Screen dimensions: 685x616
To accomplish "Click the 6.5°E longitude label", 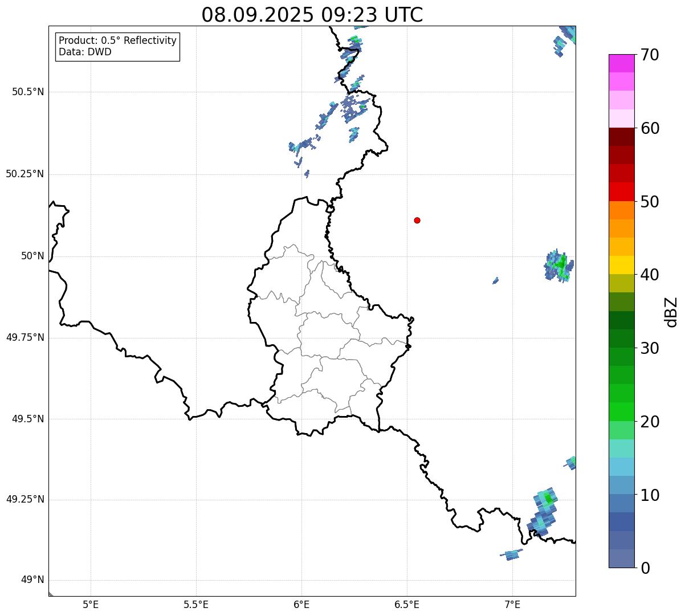I will pos(407,605).
